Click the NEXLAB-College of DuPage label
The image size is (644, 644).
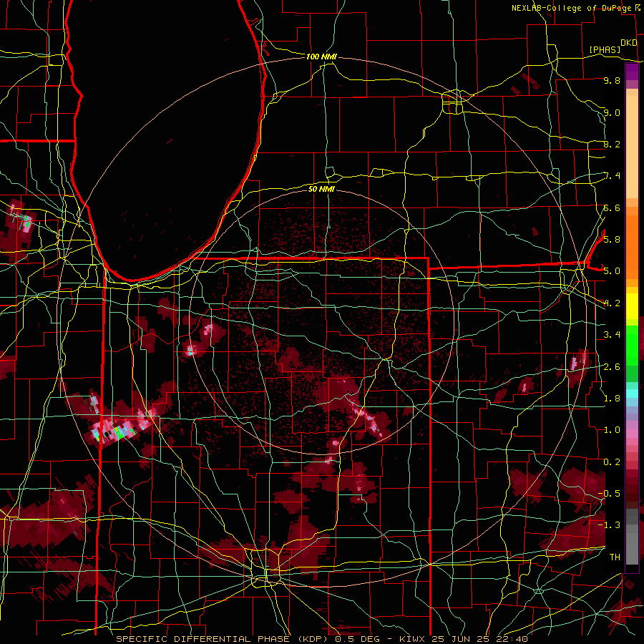pyautogui.click(x=571, y=8)
